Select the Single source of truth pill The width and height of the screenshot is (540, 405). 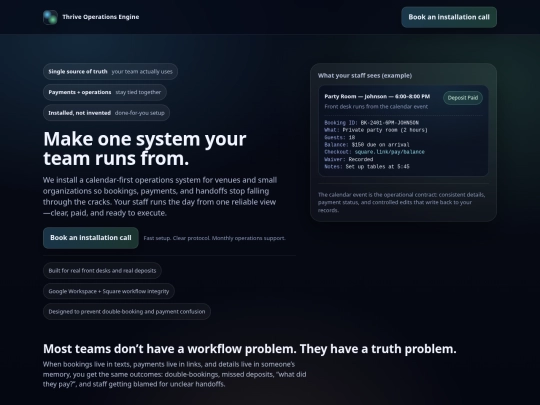pos(110,72)
